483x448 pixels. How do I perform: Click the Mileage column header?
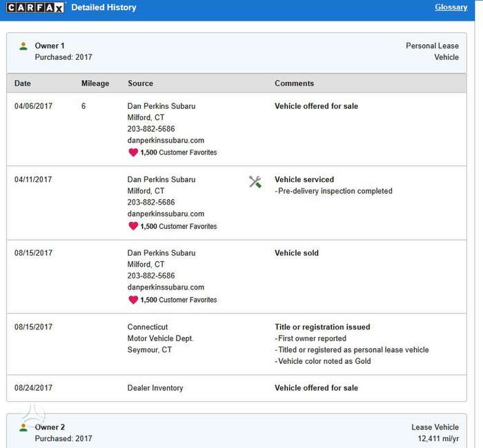95,83
